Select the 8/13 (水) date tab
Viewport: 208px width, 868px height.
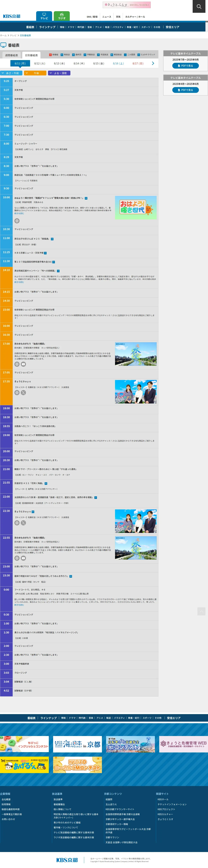(59, 63)
